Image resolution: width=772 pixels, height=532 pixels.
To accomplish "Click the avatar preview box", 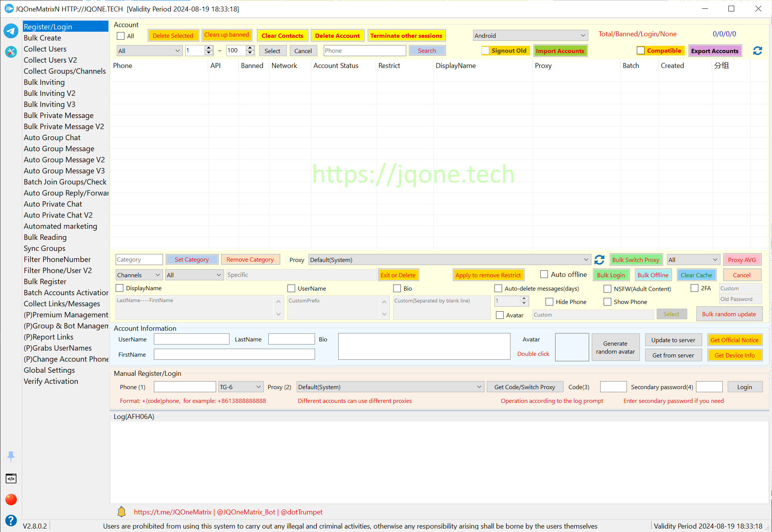I will tap(572, 347).
